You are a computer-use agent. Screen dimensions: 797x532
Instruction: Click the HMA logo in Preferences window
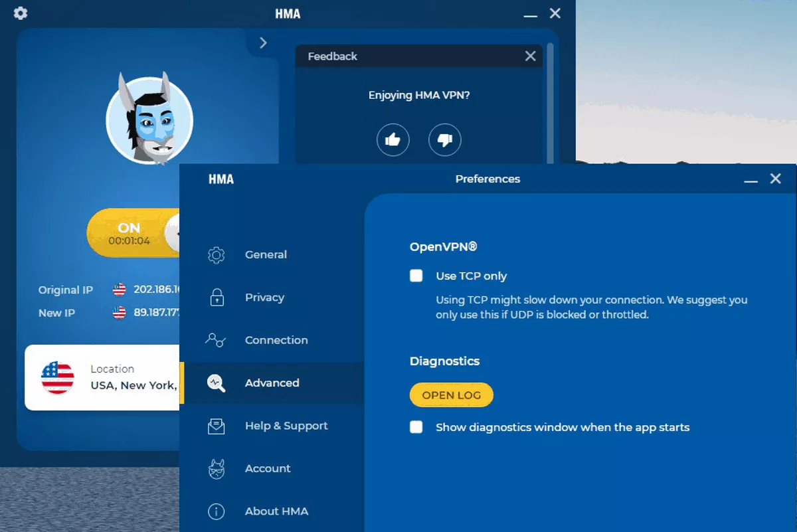pos(221,179)
